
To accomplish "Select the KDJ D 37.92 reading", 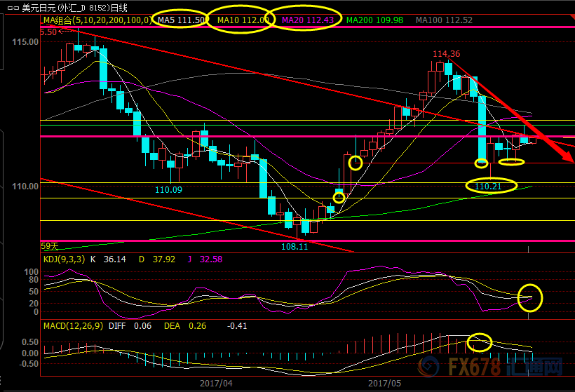I will (157, 259).
